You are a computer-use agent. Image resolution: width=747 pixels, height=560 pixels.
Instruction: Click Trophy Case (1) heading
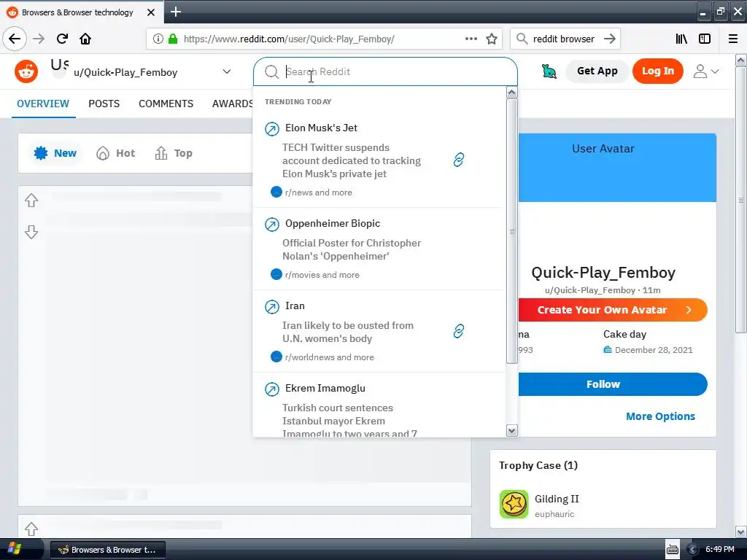point(538,465)
